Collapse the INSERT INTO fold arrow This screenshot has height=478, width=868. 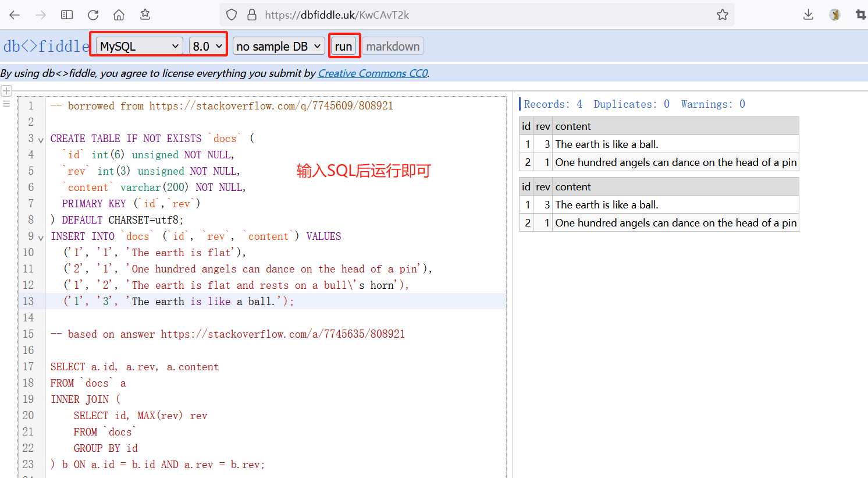click(41, 238)
